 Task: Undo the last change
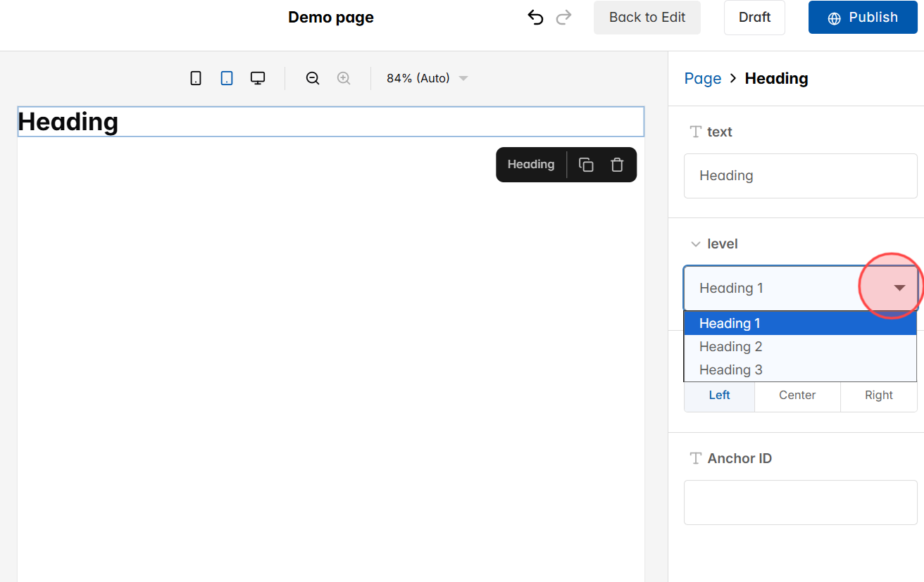coord(535,17)
